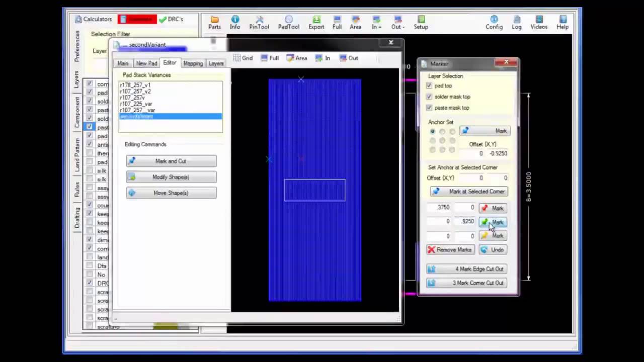Uncheck paste mask top in Marker
This screenshot has height=362, width=644.
429,108
